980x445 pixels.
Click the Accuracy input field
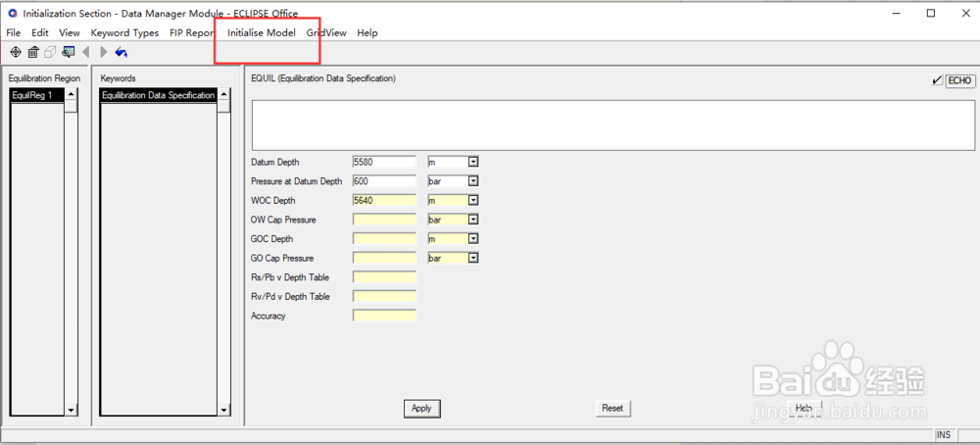[384, 317]
